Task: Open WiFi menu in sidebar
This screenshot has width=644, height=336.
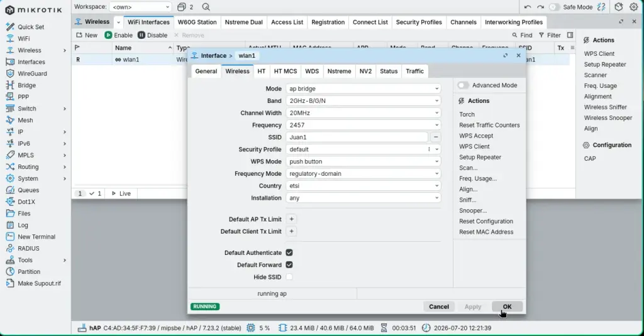Action: (23, 38)
